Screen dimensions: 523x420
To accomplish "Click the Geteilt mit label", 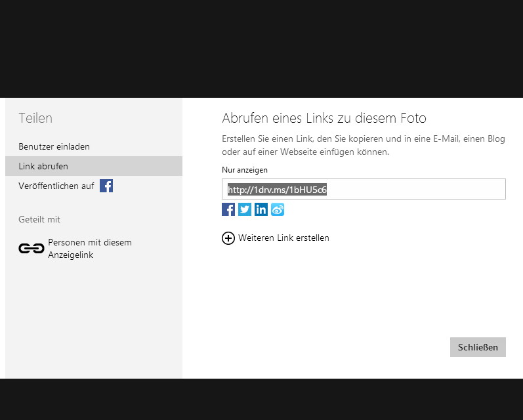I will [39, 219].
